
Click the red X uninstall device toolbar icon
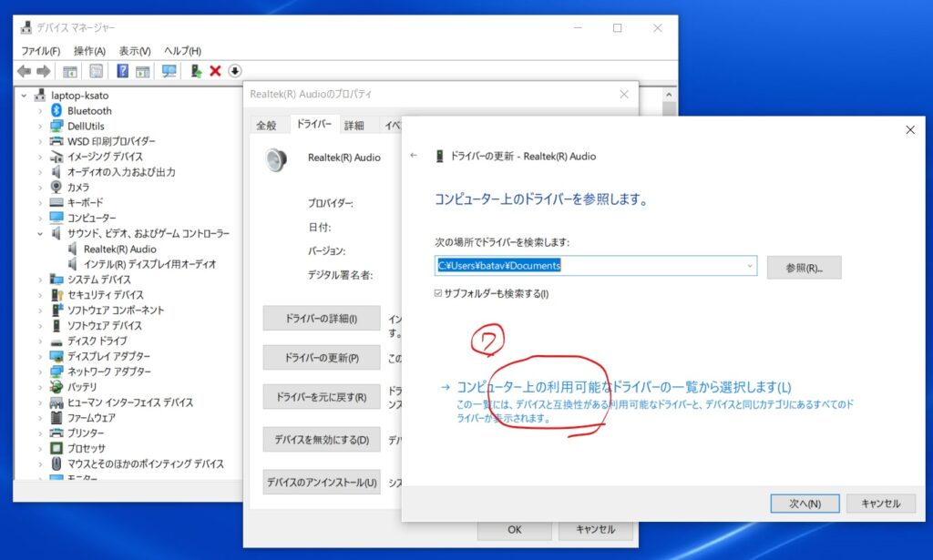point(215,71)
